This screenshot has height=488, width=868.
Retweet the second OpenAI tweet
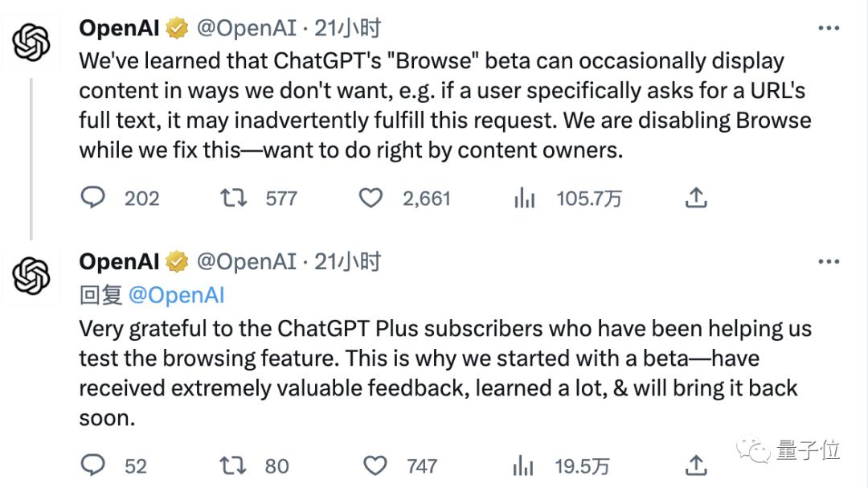tap(233, 465)
